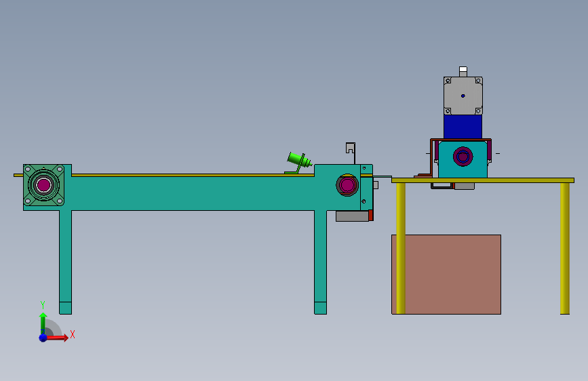Pick the left yellow table leg
This screenshot has width=588, height=381.
401,248
